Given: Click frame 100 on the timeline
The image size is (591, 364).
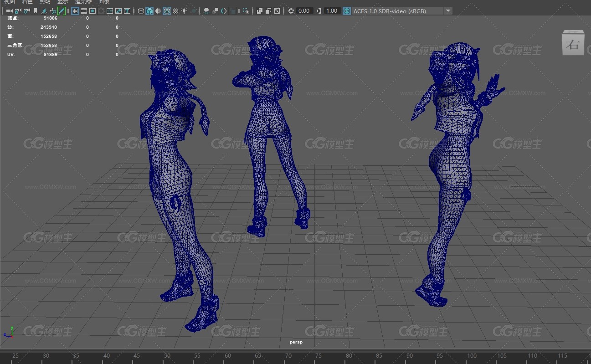Looking at the screenshot, I should [x=472, y=356].
